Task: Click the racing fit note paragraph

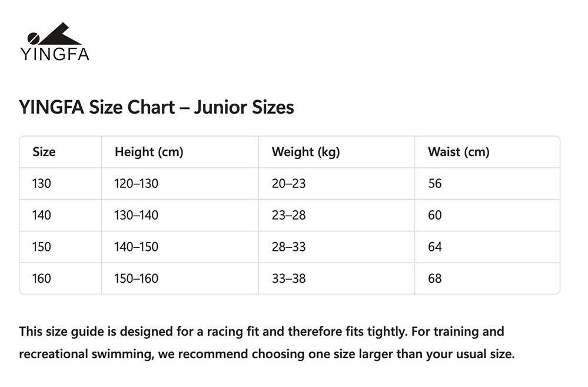Action: tap(267, 343)
